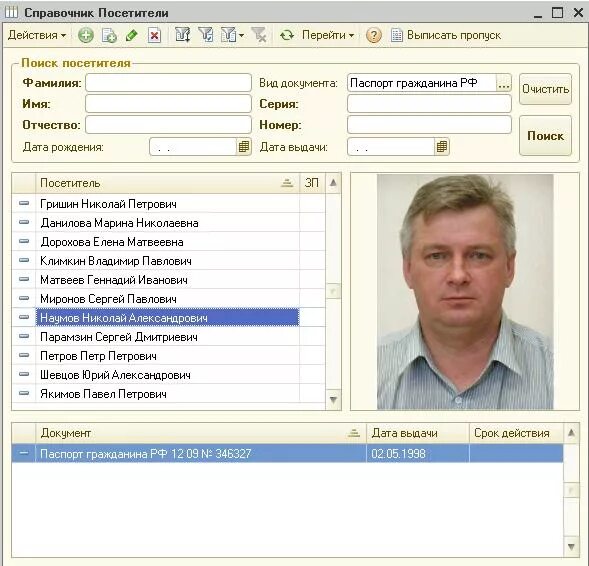
Task: Open the Действия menu
Action: click(36, 35)
